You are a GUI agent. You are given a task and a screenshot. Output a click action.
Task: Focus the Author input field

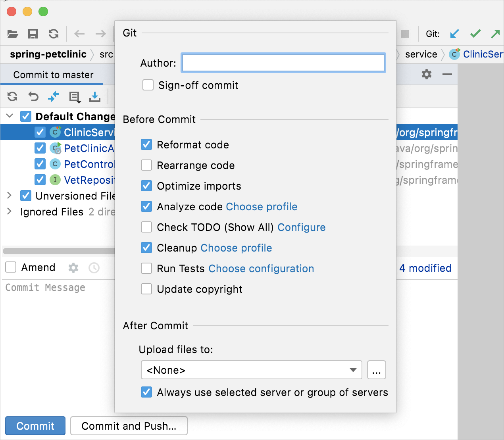coord(283,63)
